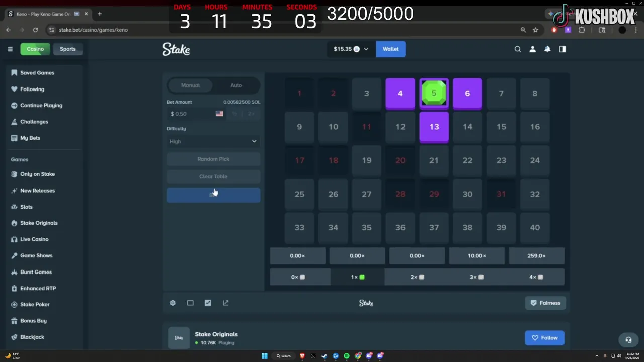Open Spotify from the taskbar
644x362 pixels.
[x=347, y=356]
